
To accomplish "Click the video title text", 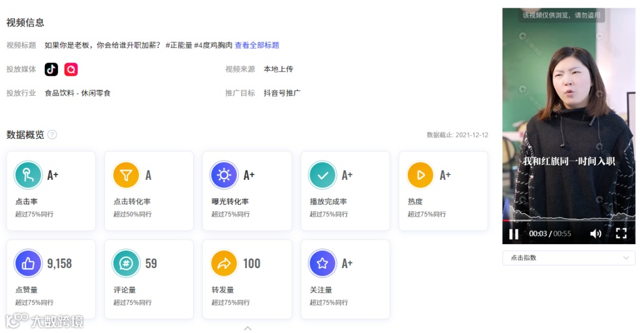I will (x=138, y=45).
